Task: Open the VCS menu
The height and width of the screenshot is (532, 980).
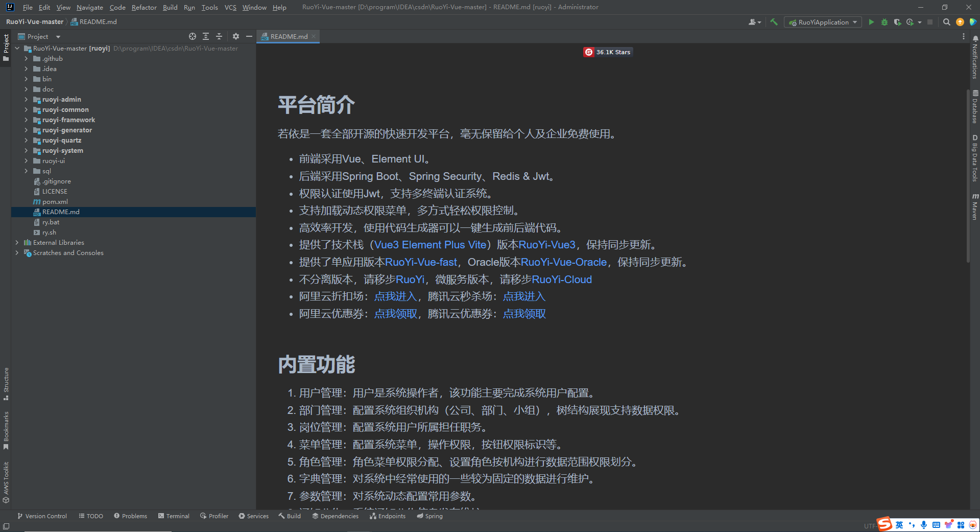Action: point(230,7)
